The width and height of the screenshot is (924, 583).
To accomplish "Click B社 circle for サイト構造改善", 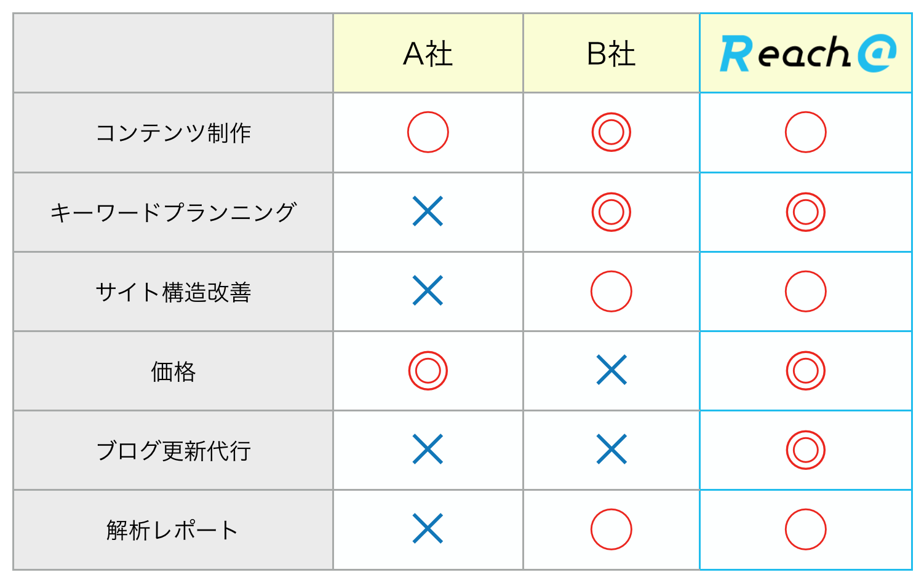I will coord(611,291).
